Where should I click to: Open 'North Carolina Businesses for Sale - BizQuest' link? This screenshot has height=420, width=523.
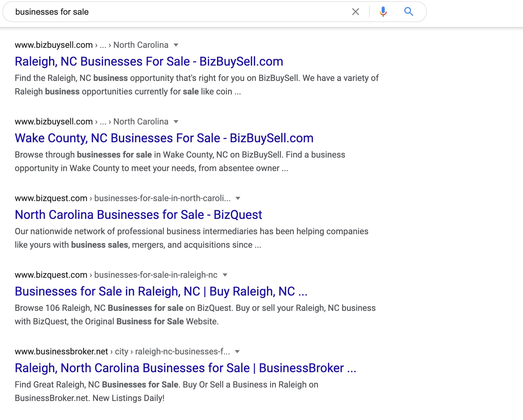tap(138, 215)
